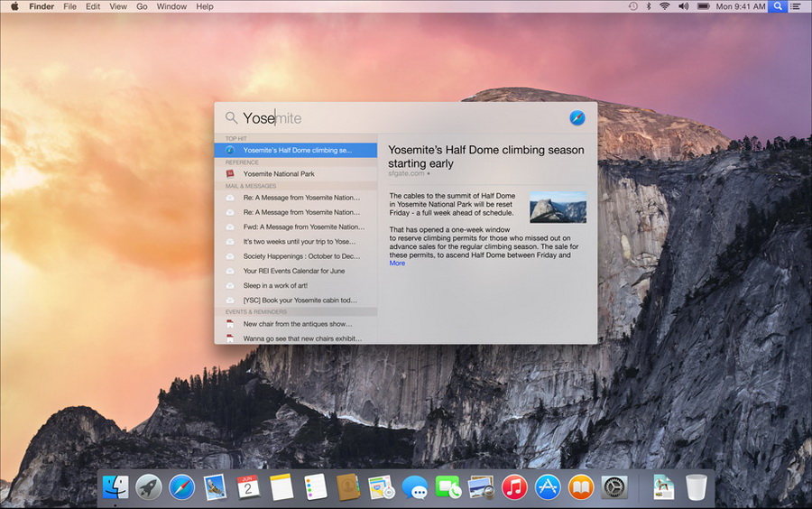Open the Trash in the Dock
Viewport: 812px width, 509px height.
696,487
